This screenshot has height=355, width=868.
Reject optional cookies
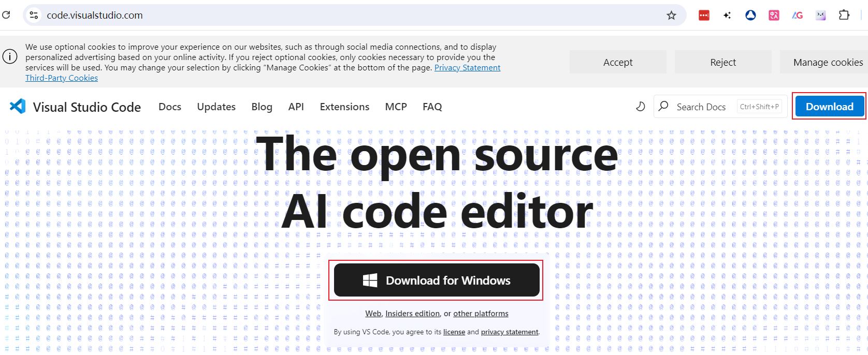[x=722, y=62]
